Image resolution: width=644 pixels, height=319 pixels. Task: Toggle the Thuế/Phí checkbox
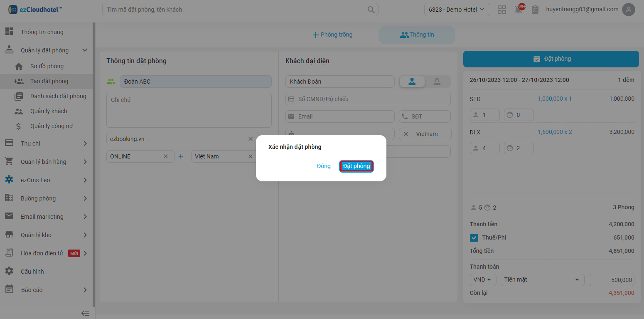(474, 238)
